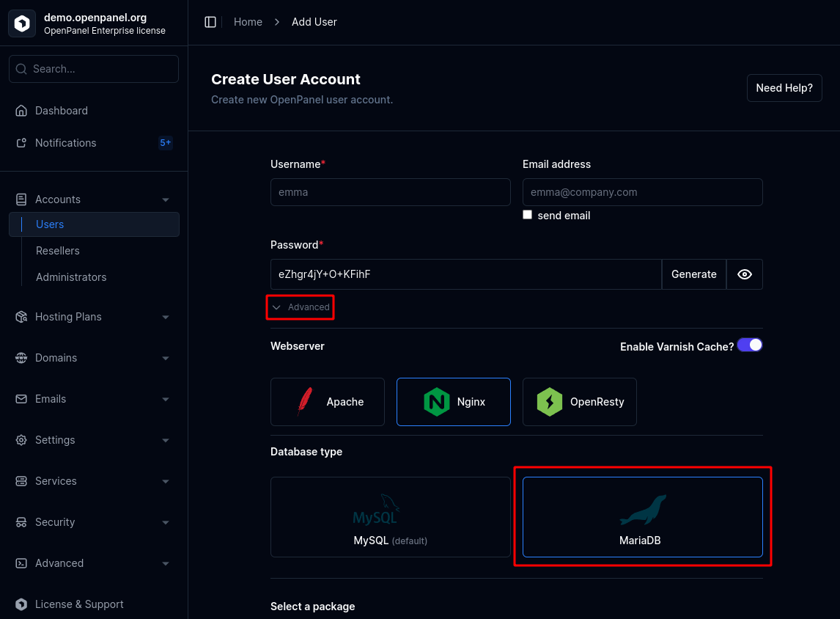Click the 'Select a package' heading
This screenshot has width=840, height=619.
point(313,606)
